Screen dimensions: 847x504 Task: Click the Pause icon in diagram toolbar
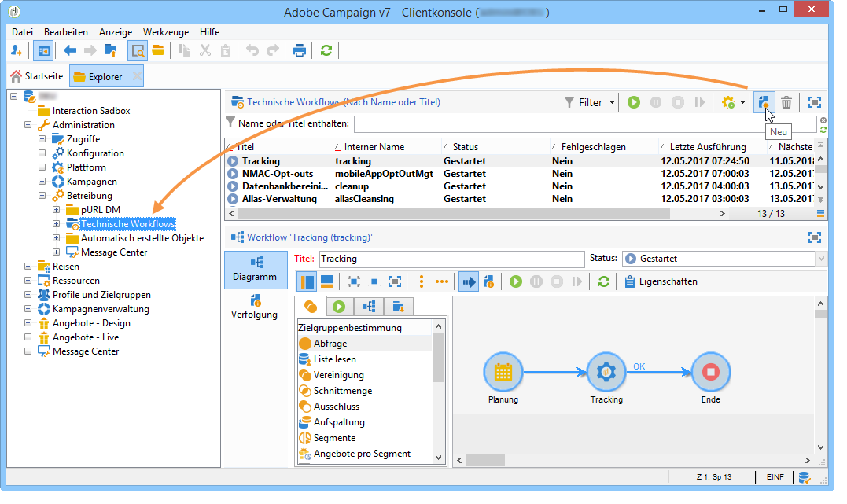click(536, 281)
